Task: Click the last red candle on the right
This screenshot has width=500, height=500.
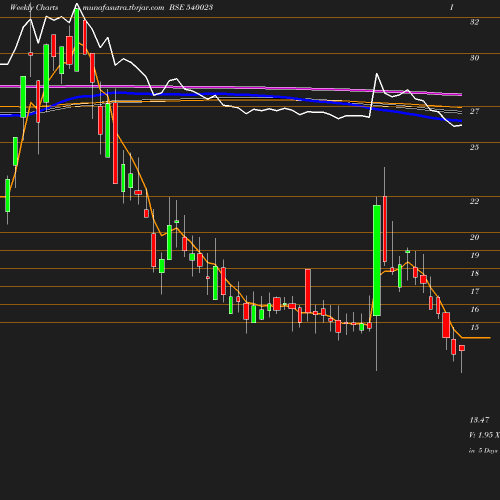Action: [462, 348]
